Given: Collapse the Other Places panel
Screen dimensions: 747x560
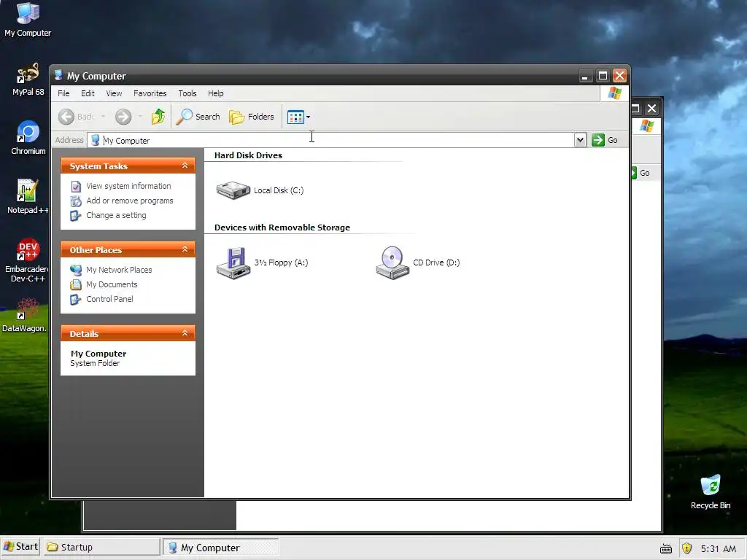Looking at the screenshot, I should (185, 249).
